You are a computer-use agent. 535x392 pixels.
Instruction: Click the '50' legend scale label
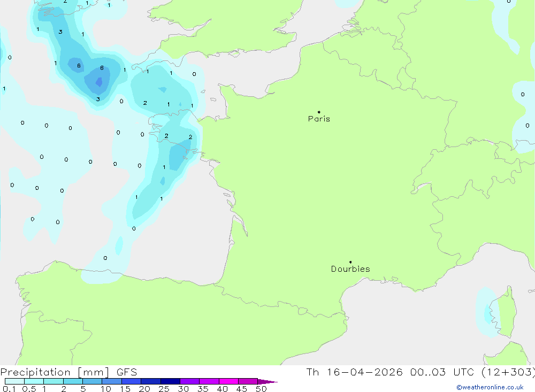pos(262,389)
